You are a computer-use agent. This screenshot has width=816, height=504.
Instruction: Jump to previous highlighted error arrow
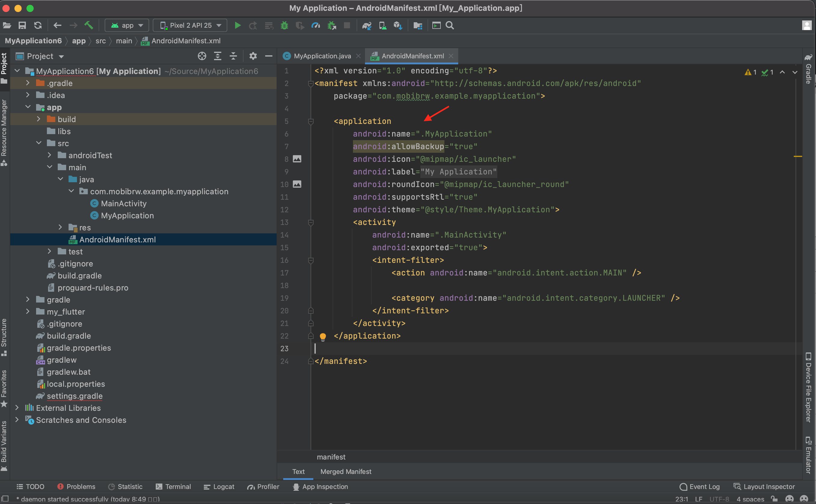click(782, 72)
